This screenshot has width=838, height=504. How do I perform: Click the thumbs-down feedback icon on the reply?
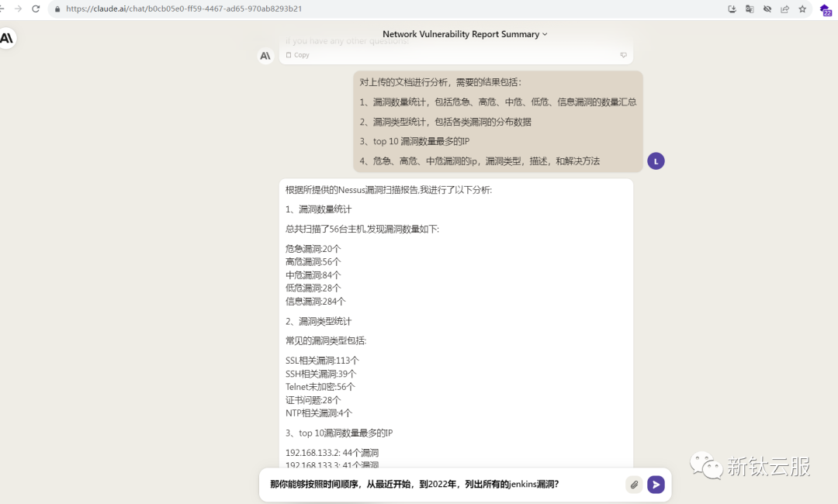point(623,55)
